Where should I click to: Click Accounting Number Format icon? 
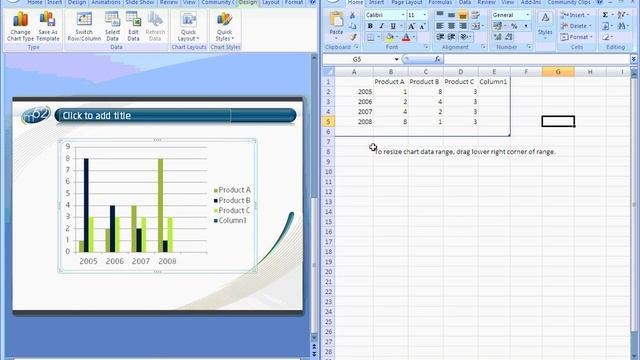[x=497, y=26]
